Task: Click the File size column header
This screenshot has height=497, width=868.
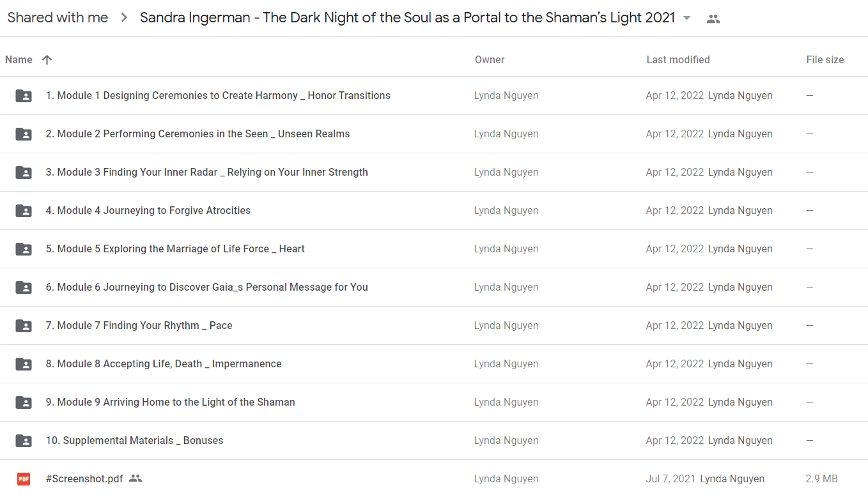Action: 825,59
